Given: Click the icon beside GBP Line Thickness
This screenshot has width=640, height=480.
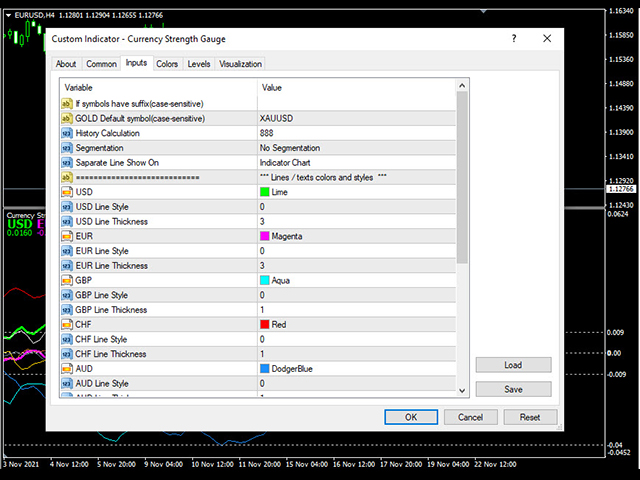Looking at the screenshot, I should pyautogui.click(x=67, y=310).
